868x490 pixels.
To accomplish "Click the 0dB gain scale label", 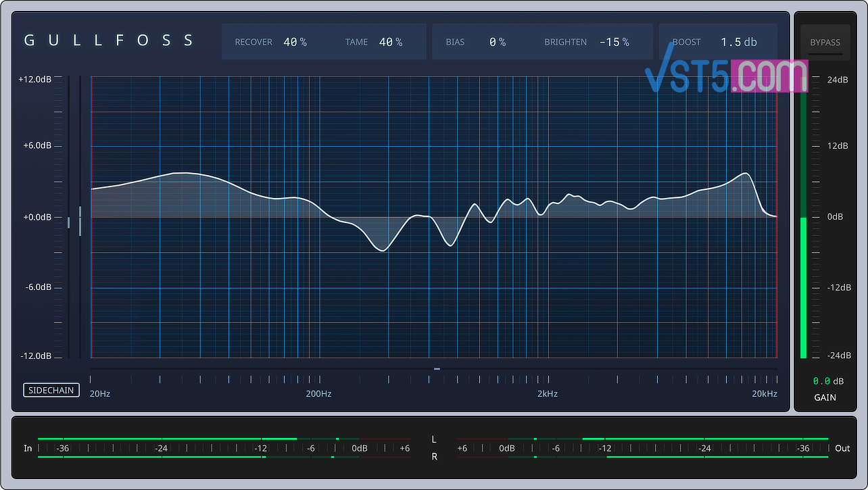I will point(836,217).
